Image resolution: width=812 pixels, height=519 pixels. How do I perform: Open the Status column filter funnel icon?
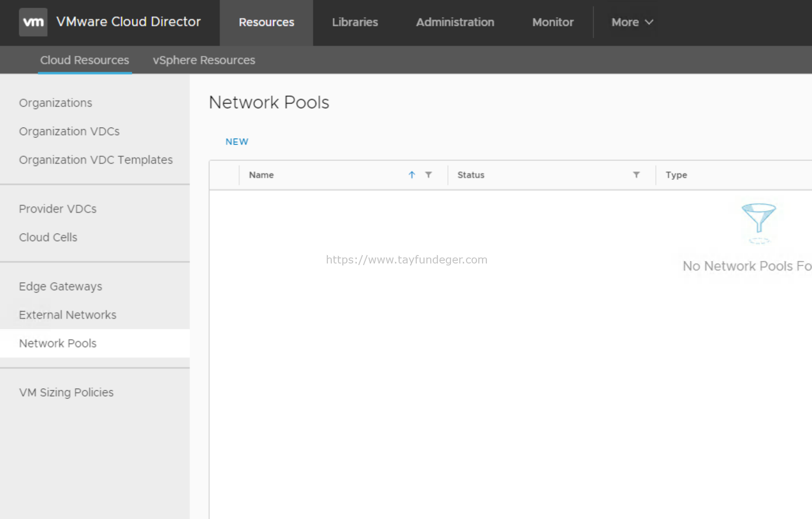636,175
